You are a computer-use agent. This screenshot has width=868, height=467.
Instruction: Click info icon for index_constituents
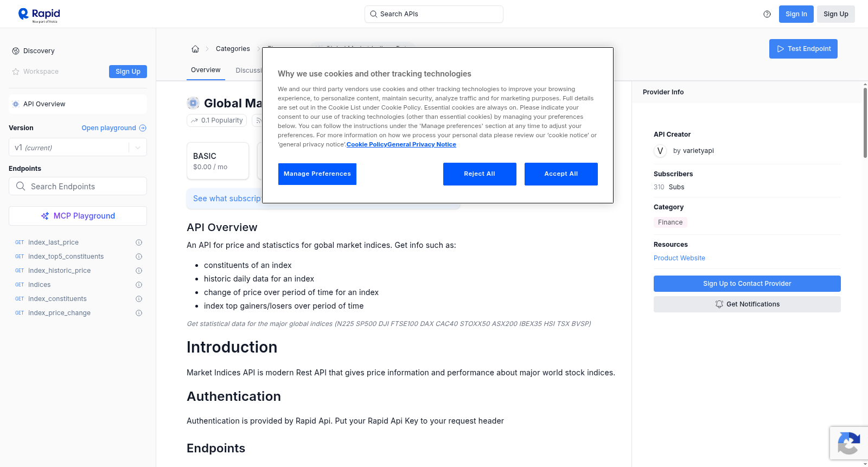139,299
